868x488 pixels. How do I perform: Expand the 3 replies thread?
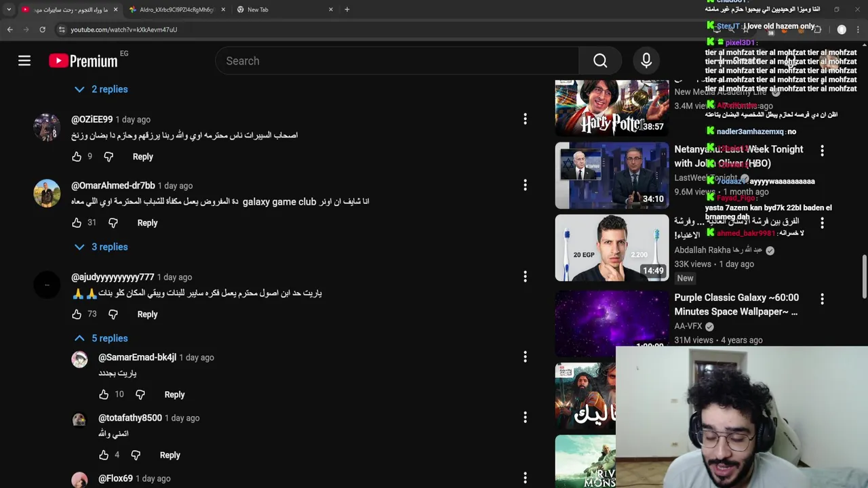click(x=101, y=247)
